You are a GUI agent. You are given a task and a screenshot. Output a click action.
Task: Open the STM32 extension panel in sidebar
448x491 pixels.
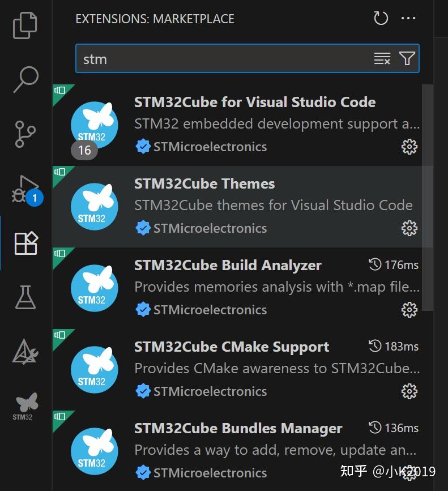[25, 403]
